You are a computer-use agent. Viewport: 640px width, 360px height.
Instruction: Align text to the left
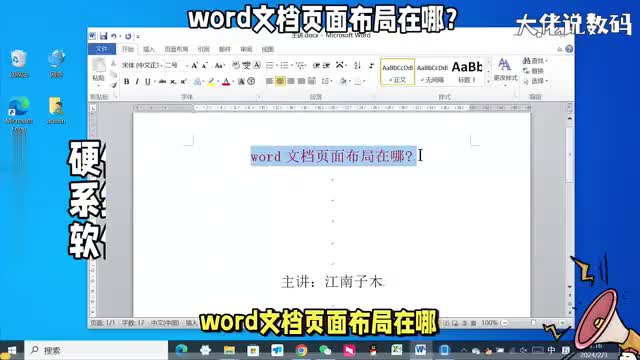[x=269, y=82]
